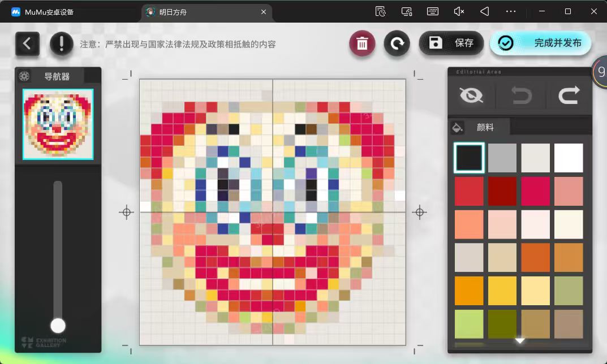Viewport: 607px width, 364px height.
Task: Choose the dark olive green swatch
Action: pos(502,324)
